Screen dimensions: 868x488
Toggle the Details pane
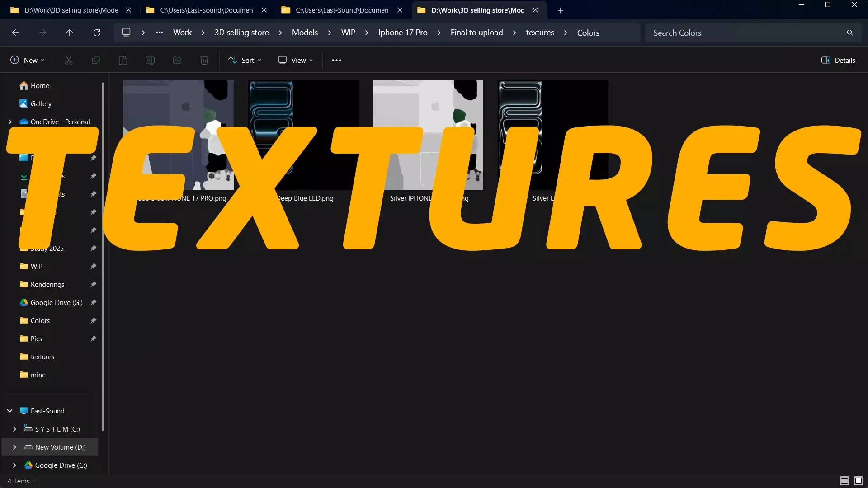tap(838, 60)
